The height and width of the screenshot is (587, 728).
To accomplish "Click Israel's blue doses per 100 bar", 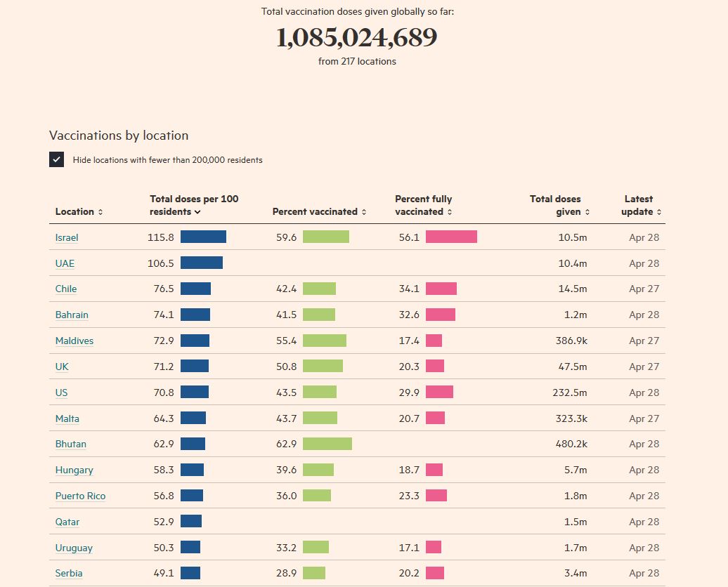I will [x=203, y=237].
